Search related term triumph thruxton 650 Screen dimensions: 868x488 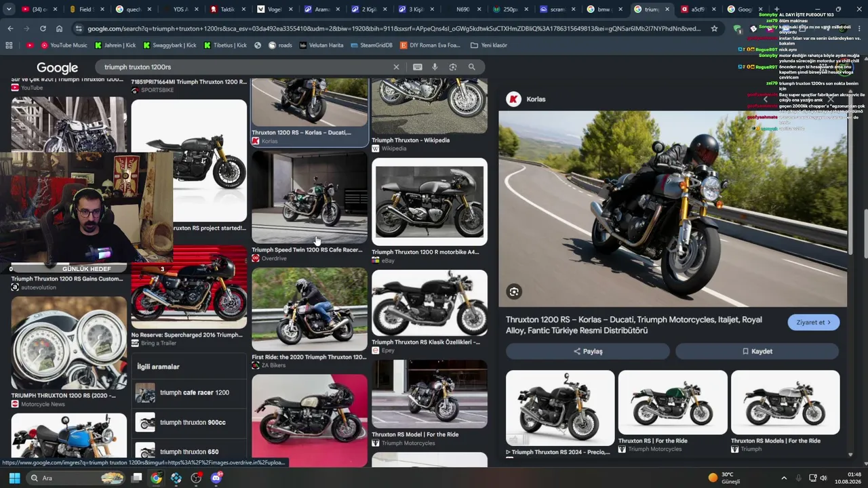point(189,451)
